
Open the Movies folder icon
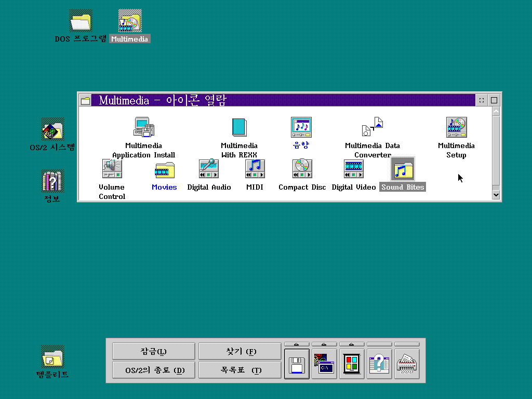click(165, 170)
